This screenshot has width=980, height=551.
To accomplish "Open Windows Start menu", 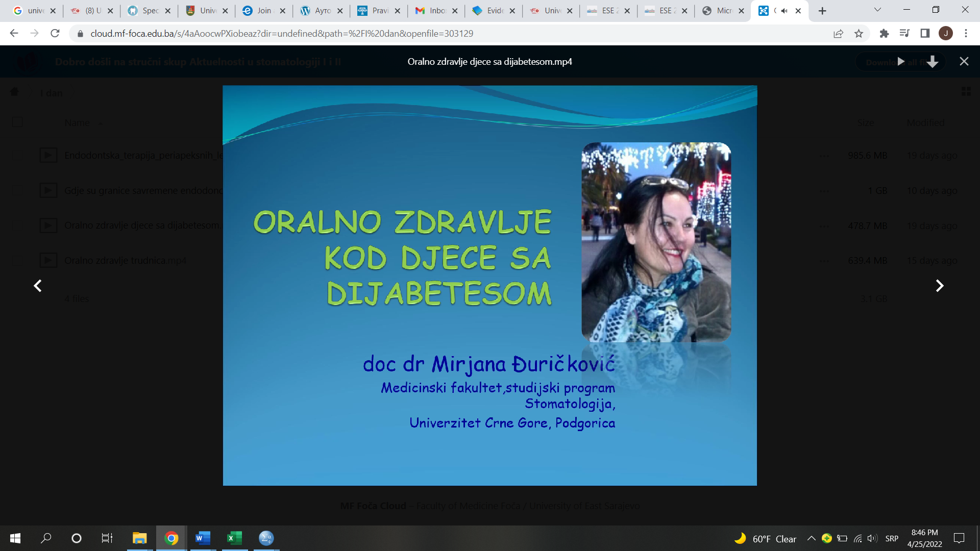I will 15,538.
